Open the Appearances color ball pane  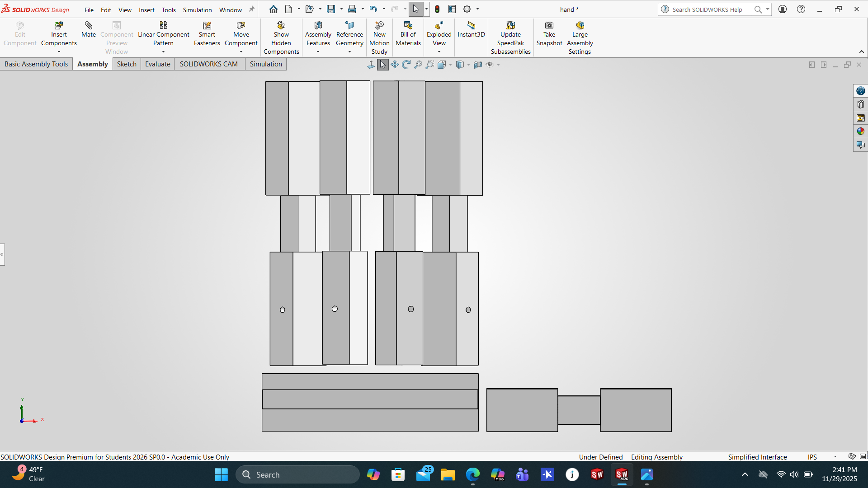coord(860,131)
